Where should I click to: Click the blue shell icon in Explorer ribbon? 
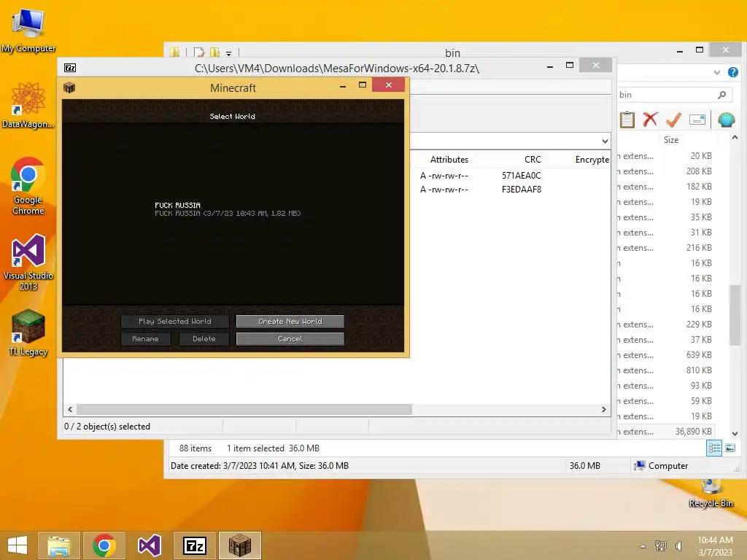[x=726, y=120]
